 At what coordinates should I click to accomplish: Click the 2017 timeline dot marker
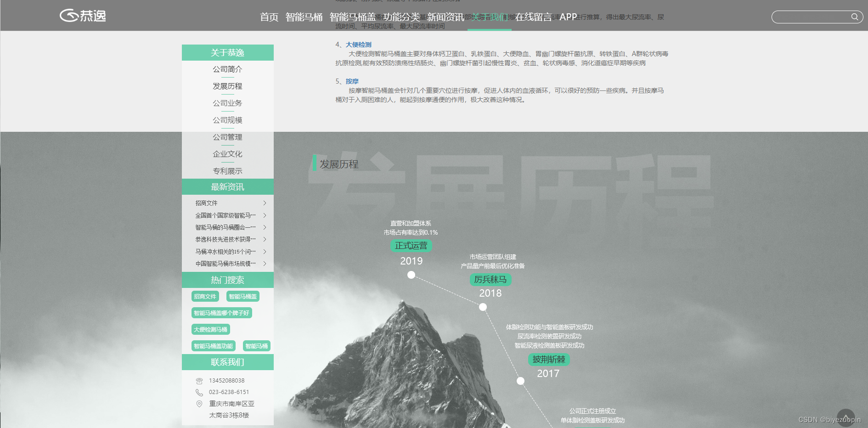coord(520,381)
